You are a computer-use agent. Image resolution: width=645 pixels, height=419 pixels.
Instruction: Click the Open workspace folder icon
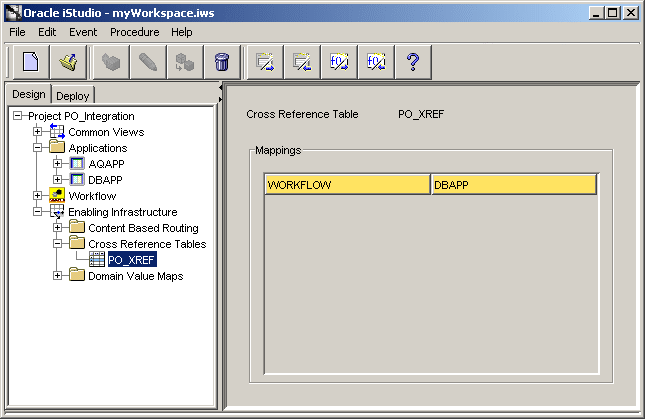68,62
